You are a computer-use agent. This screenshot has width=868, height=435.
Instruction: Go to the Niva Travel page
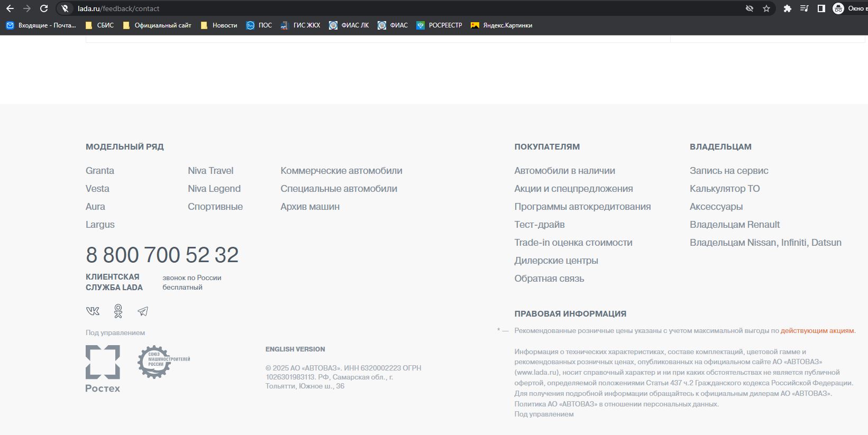tap(211, 171)
